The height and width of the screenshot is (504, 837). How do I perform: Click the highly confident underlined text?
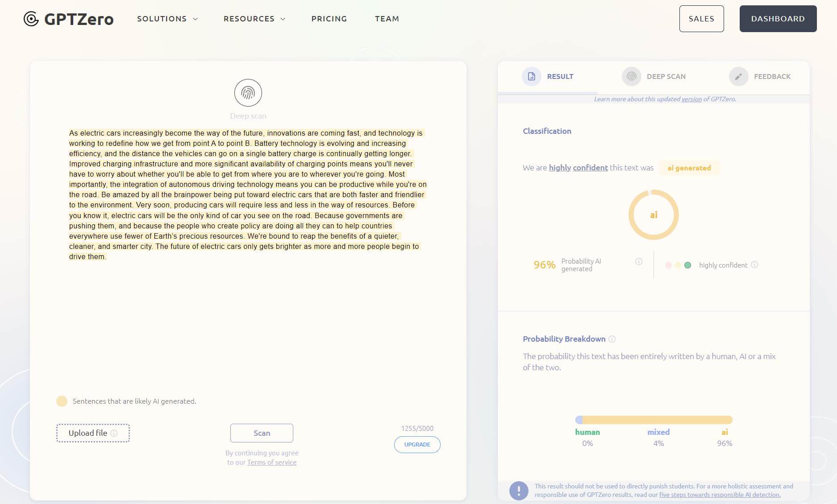coord(578,168)
